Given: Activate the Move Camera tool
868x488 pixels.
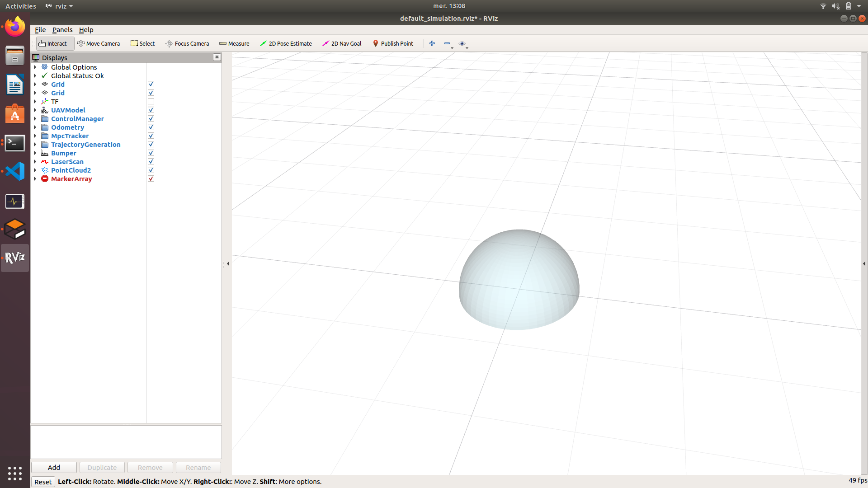Looking at the screenshot, I should (99, 43).
